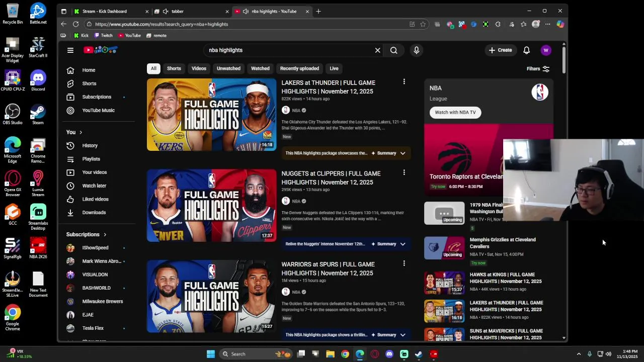Open the search Filters panel

(538, 69)
